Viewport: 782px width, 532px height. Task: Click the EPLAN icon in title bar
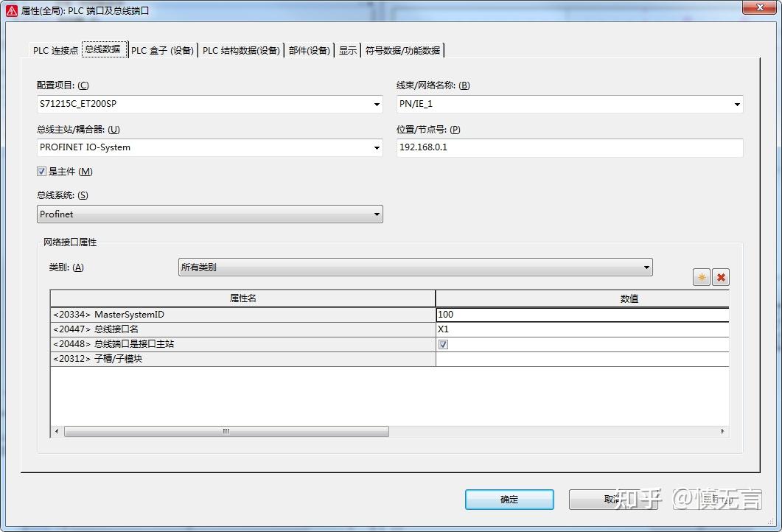coord(12,10)
